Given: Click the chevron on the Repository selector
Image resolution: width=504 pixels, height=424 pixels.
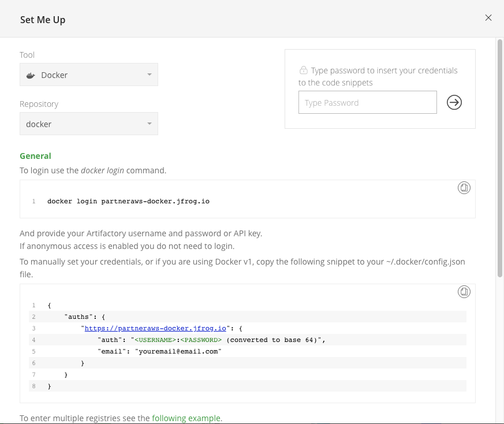Looking at the screenshot, I should click(149, 124).
